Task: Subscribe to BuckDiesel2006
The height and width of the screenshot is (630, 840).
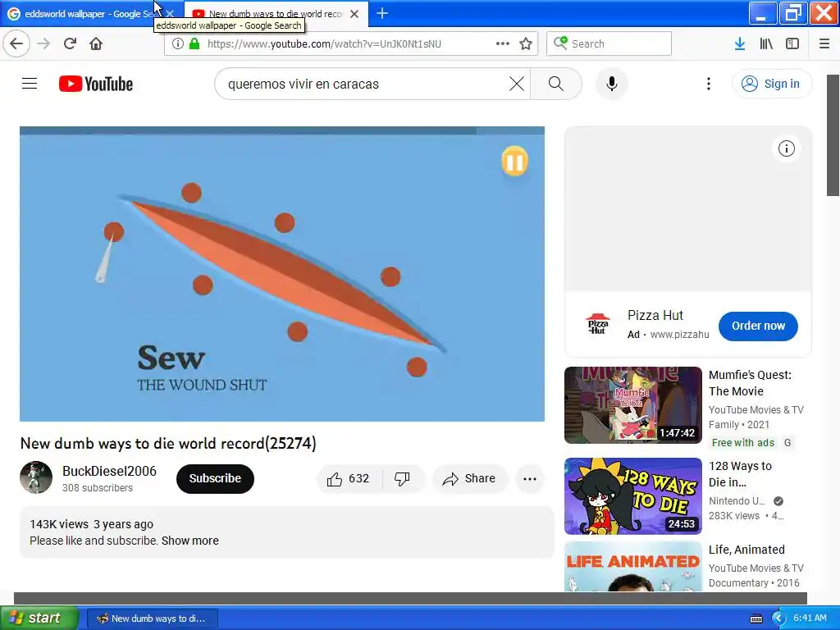Action: (215, 478)
